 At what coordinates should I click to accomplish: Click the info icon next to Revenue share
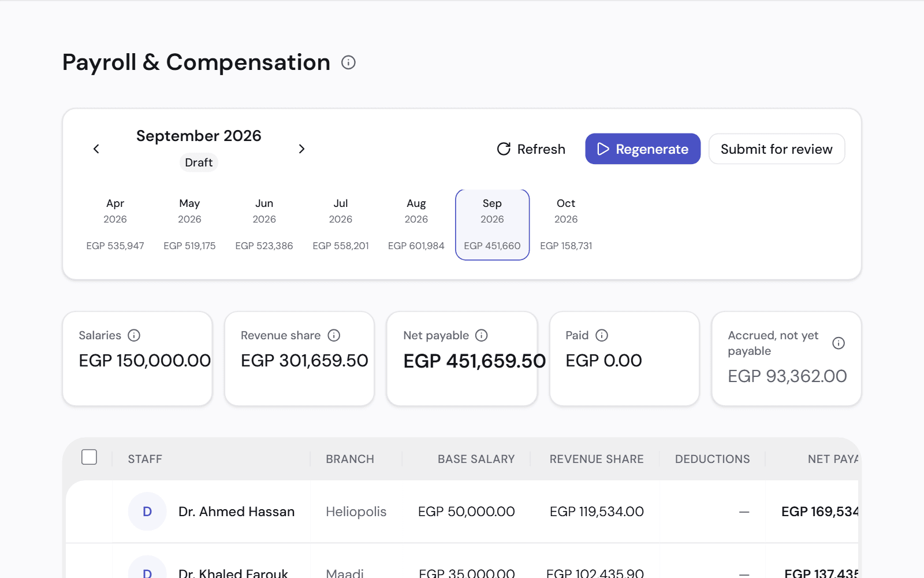(334, 335)
